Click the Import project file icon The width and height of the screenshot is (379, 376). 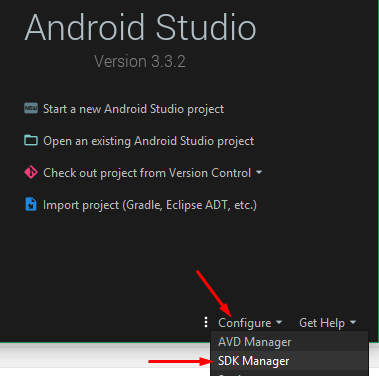(x=31, y=204)
